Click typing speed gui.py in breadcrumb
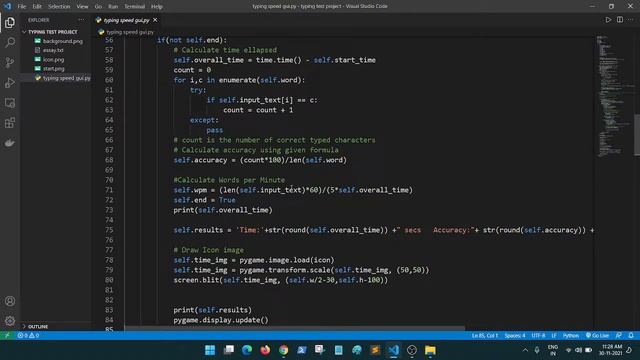Screen dimensions: 640x360 130,32
